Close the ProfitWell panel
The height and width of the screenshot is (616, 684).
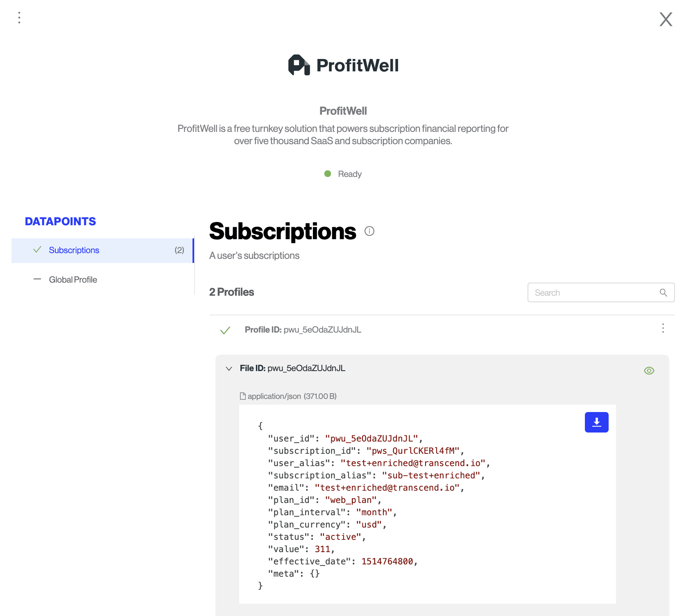pos(666,19)
